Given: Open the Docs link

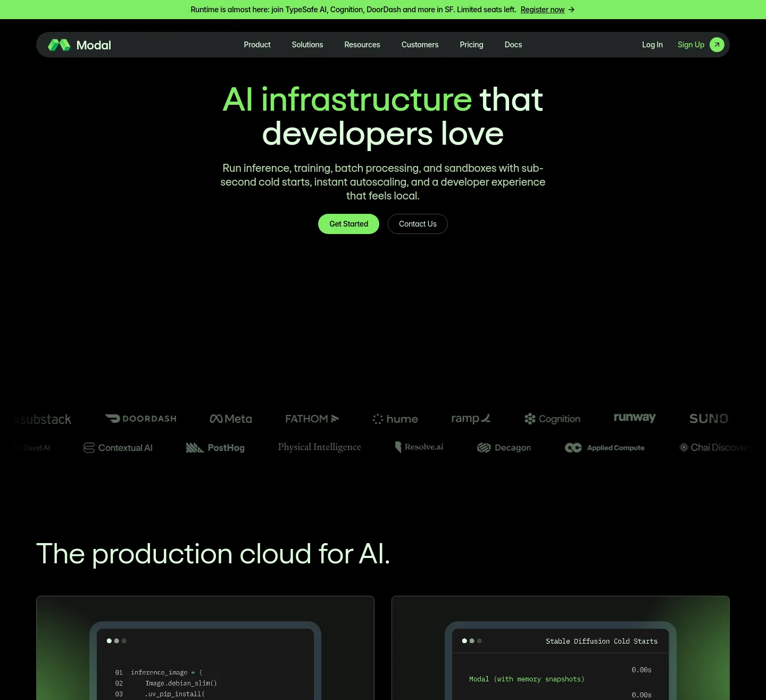Looking at the screenshot, I should tap(513, 45).
